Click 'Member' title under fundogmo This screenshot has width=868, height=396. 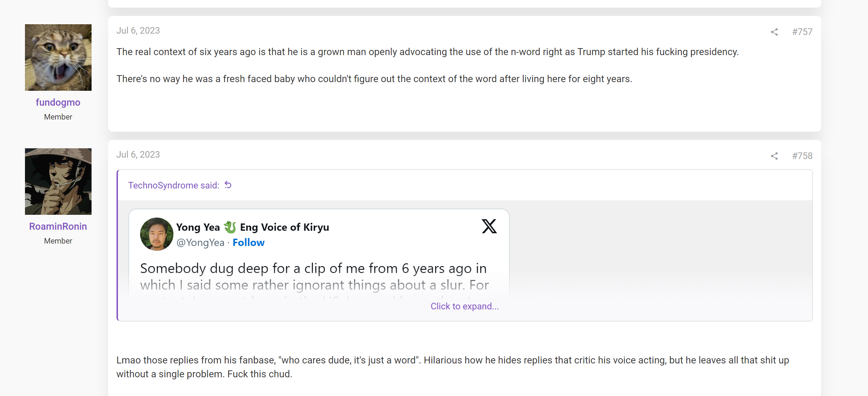[x=58, y=117]
